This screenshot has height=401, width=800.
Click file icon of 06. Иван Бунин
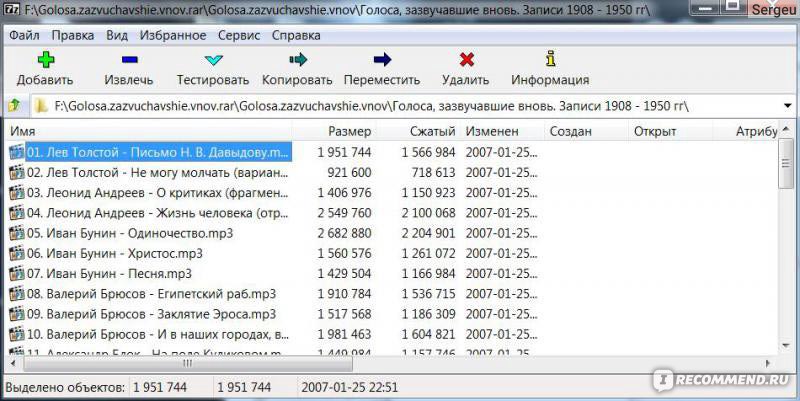click(x=17, y=253)
